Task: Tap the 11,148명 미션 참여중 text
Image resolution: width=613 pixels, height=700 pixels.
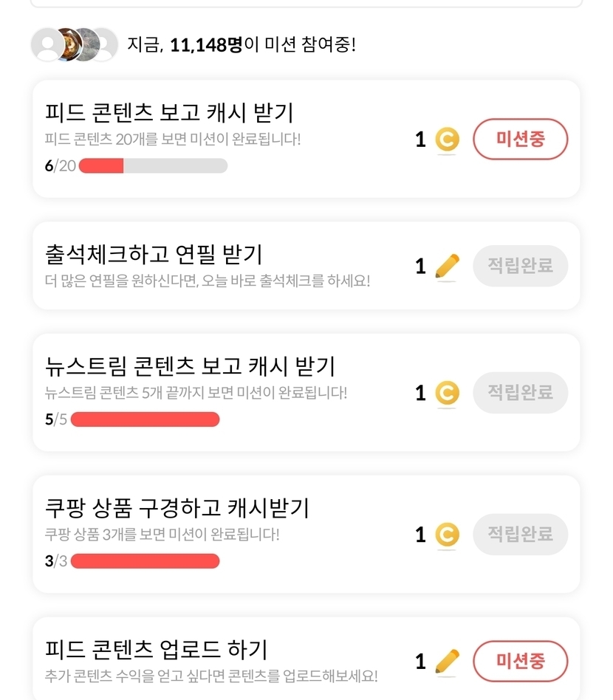Action: click(242, 45)
